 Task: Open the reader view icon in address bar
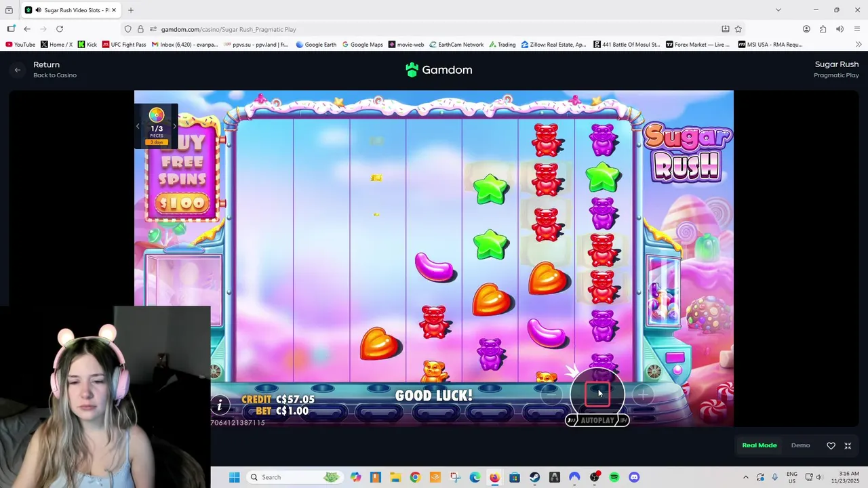[725, 29]
